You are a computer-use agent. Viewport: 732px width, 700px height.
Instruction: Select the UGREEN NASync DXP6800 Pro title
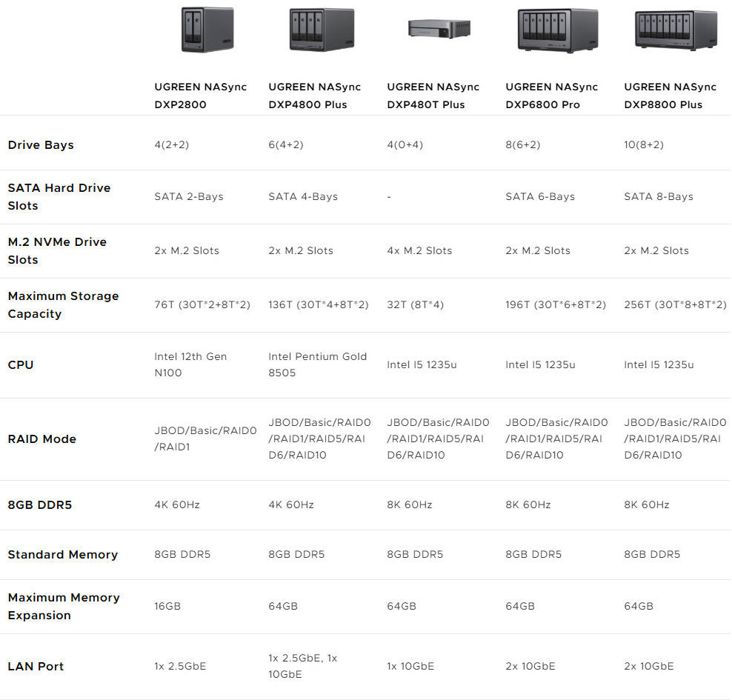tap(551, 96)
